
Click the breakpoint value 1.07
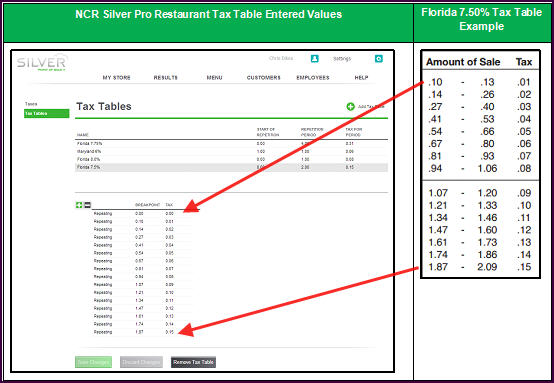(139, 284)
